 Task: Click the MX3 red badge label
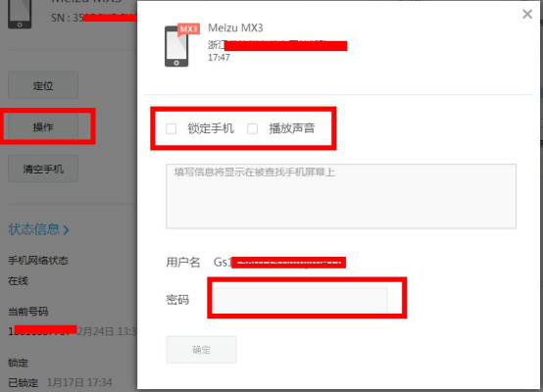pyautogui.click(x=189, y=28)
